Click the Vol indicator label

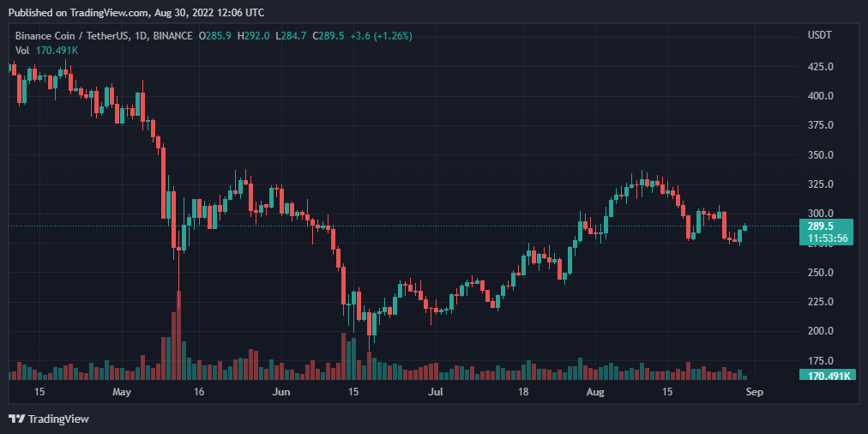point(23,51)
